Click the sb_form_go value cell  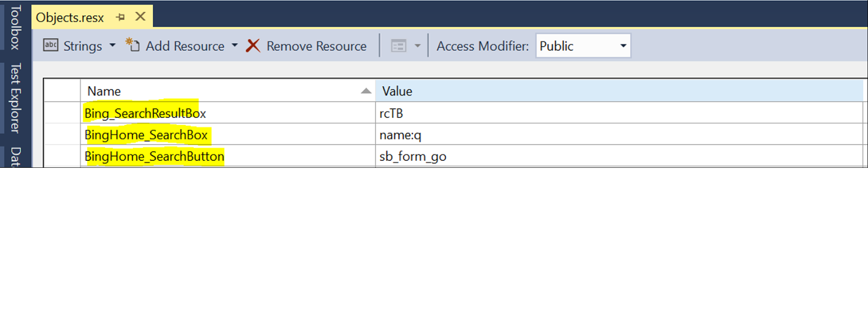[413, 156]
